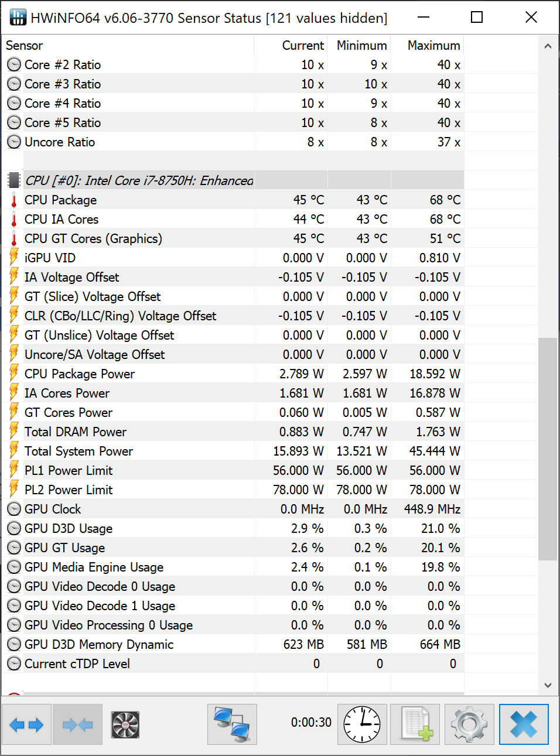Select the Core #4 Ratio row
The width and height of the screenshot is (560, 756).
233,103
